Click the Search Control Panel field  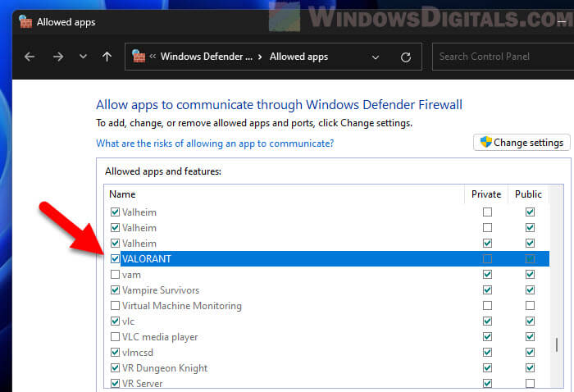[503, 57]
